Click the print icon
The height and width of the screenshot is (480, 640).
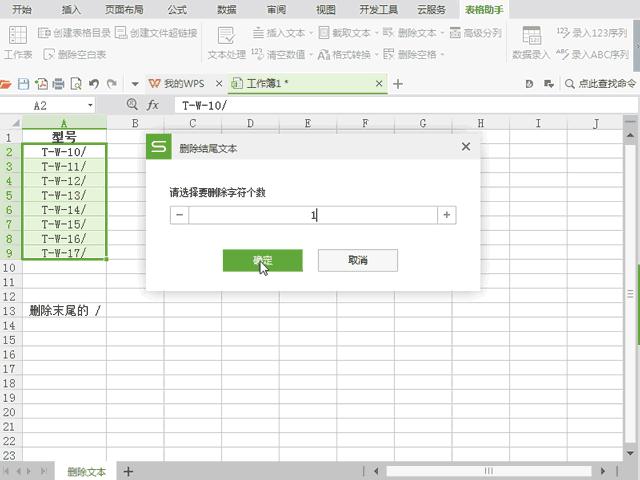tap(59, 84)
